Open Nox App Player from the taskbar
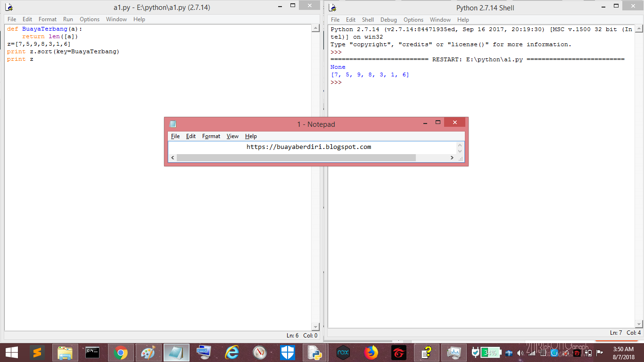This screenshot has width=644, height=362. [x=343, y=352]
